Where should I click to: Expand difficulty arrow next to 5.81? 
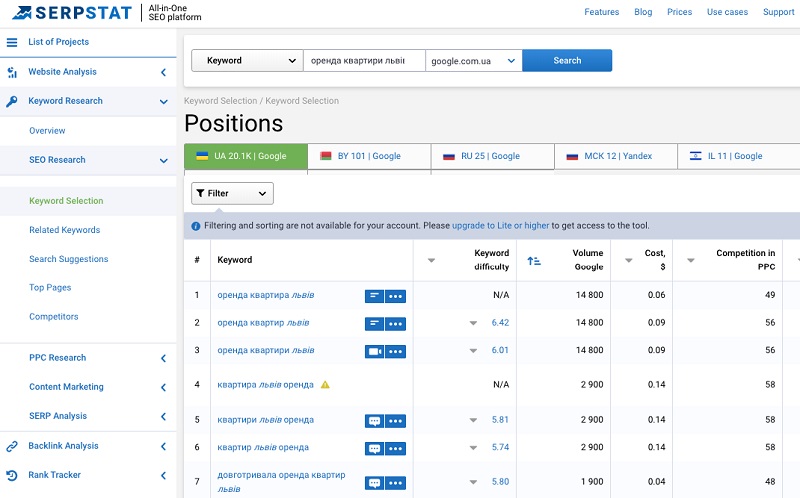pyautogui.click(x=473, y=420)
